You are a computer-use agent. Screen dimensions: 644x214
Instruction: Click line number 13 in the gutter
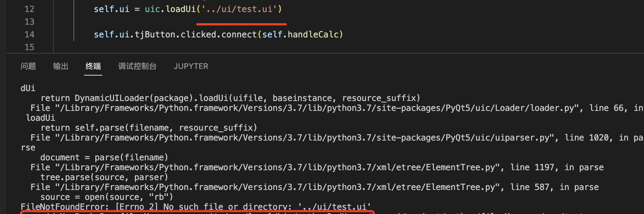(29, 22)
